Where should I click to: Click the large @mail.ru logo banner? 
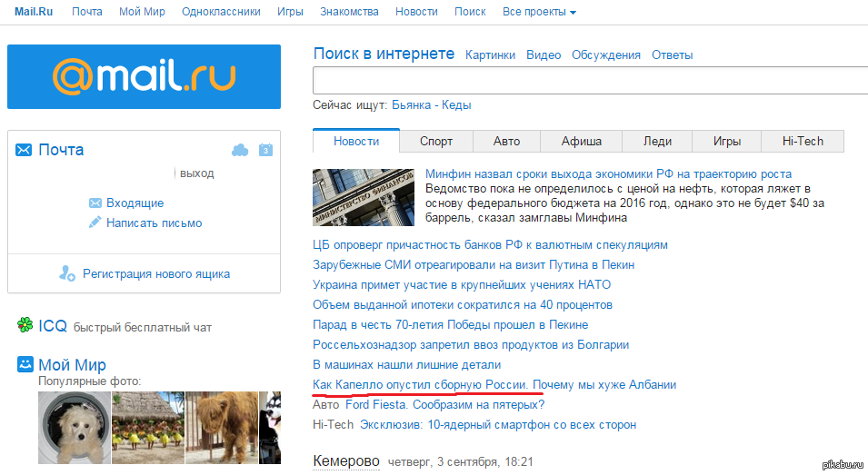144,77
